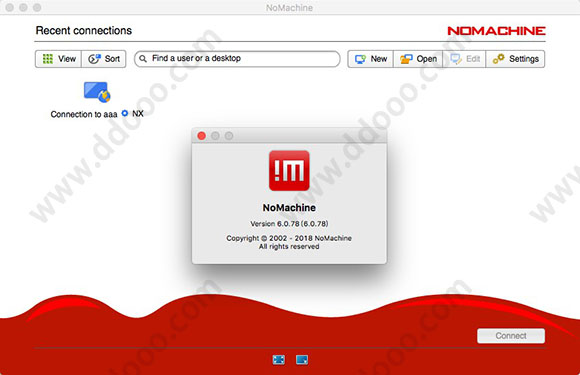This screenshot has width=580, height=375.
Task: Create a New connection
Action: [x=371, y=59]
